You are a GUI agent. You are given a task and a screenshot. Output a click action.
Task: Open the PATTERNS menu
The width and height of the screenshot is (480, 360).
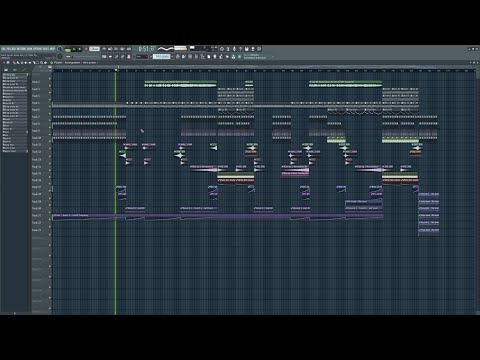coord(21,49)
